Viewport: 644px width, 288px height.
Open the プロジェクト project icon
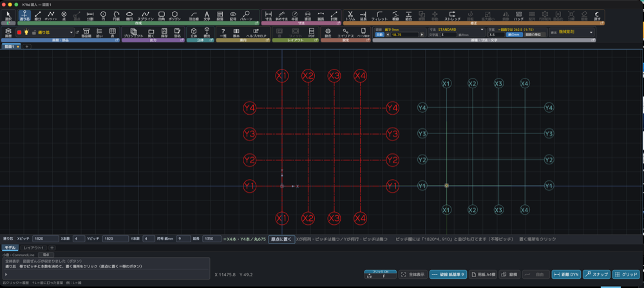[x=133, y=32]
